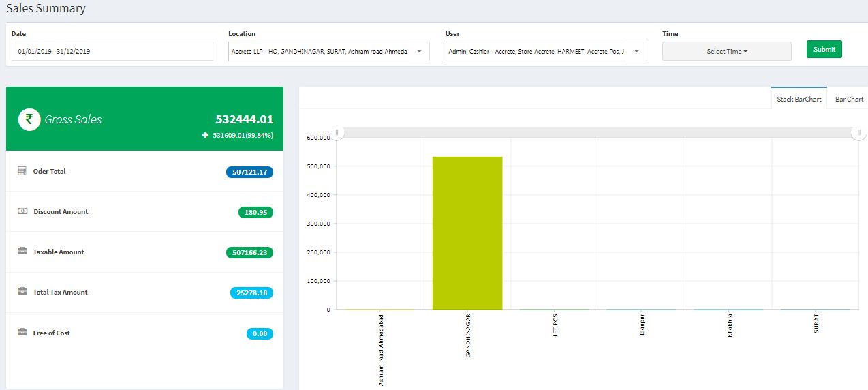Click the GANDHINAGAR bar in the chart
Image resolution: width=868 pixels, height=390 pixels.
[467, 233]
